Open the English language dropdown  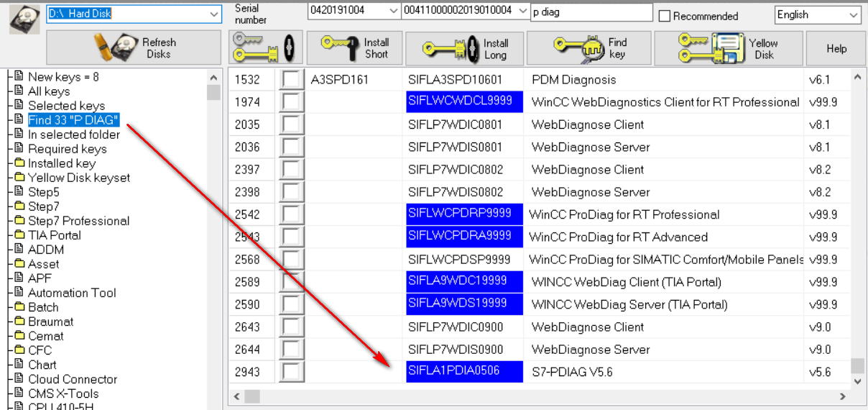click(x=854, y=14)
